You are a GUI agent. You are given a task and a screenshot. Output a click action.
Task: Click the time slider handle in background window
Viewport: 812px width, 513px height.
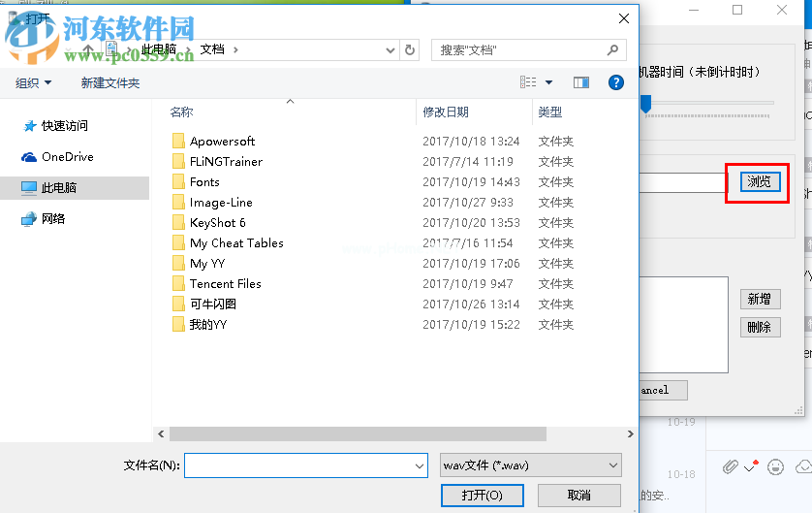pos(645,103)
